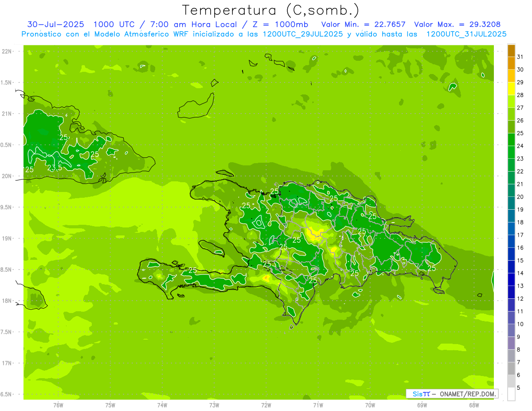Click the "19N" latitude axis label
532x411 pixels.
[7, 239]
